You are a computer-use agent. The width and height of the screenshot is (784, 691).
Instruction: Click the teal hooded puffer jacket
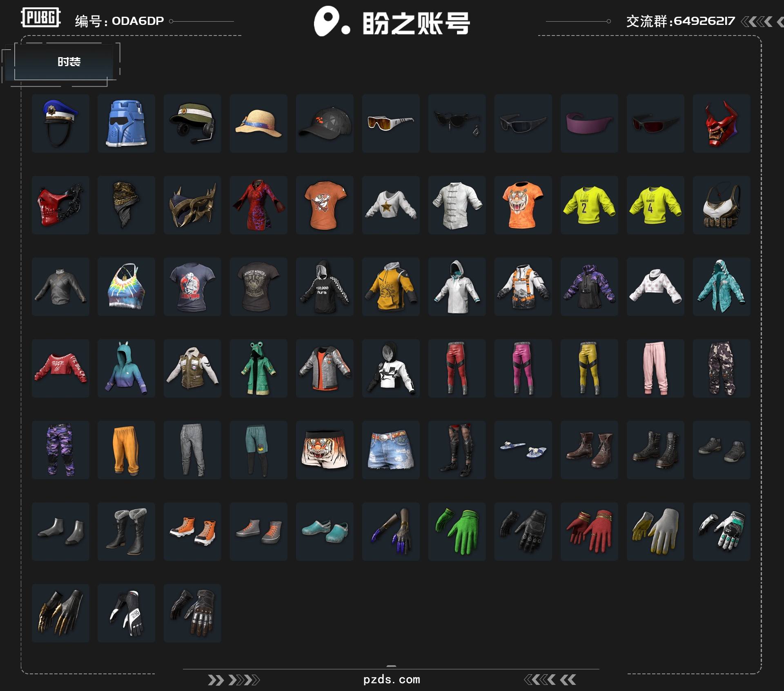[722, 287]
